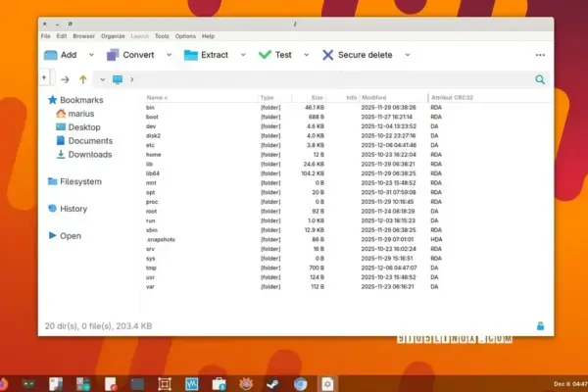Select the home folder row
Image resolution: width=588 pixels, height=392 pixels.
click(347, 155)
